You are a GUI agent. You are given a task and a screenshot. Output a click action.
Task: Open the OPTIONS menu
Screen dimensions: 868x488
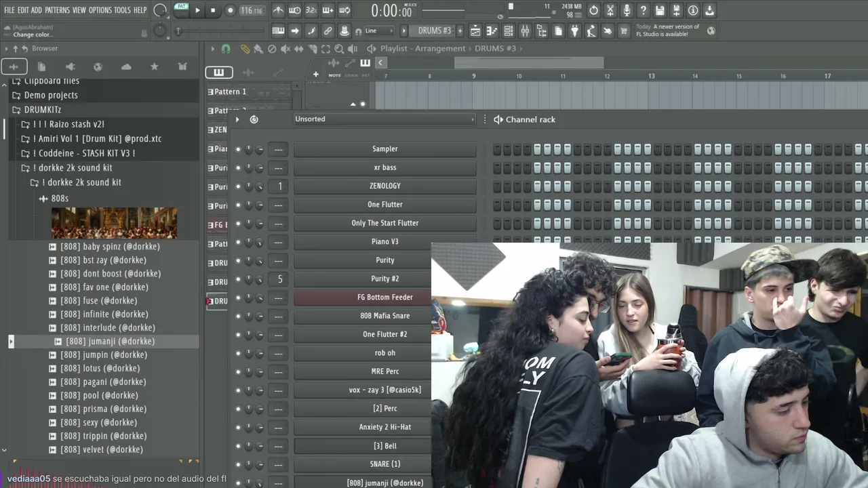100,10
